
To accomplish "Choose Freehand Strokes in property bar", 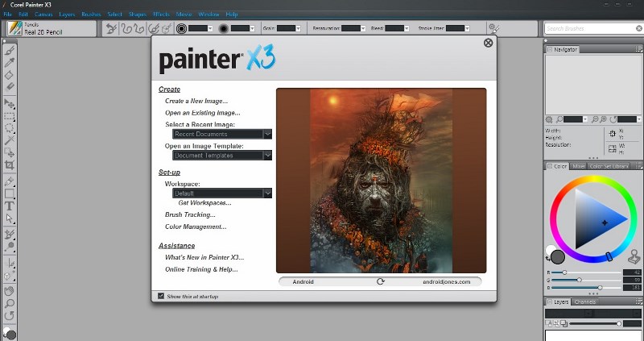I will [x=126, y=28].
